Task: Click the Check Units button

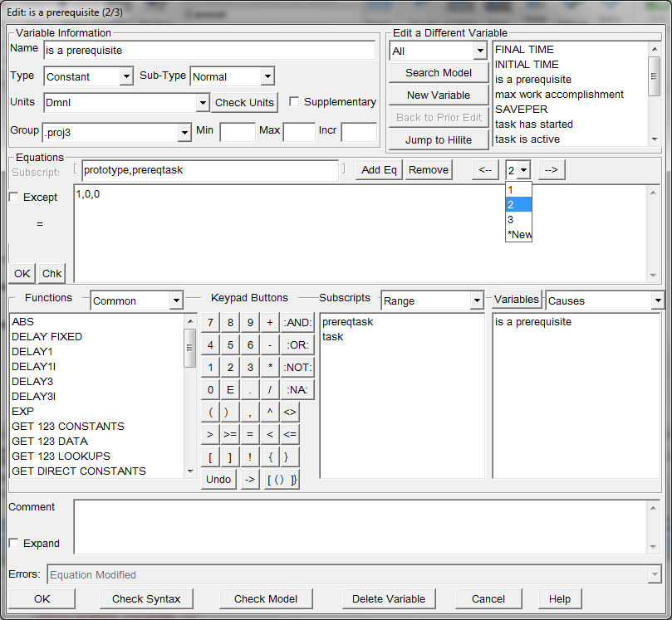Action: click(244, 103)
